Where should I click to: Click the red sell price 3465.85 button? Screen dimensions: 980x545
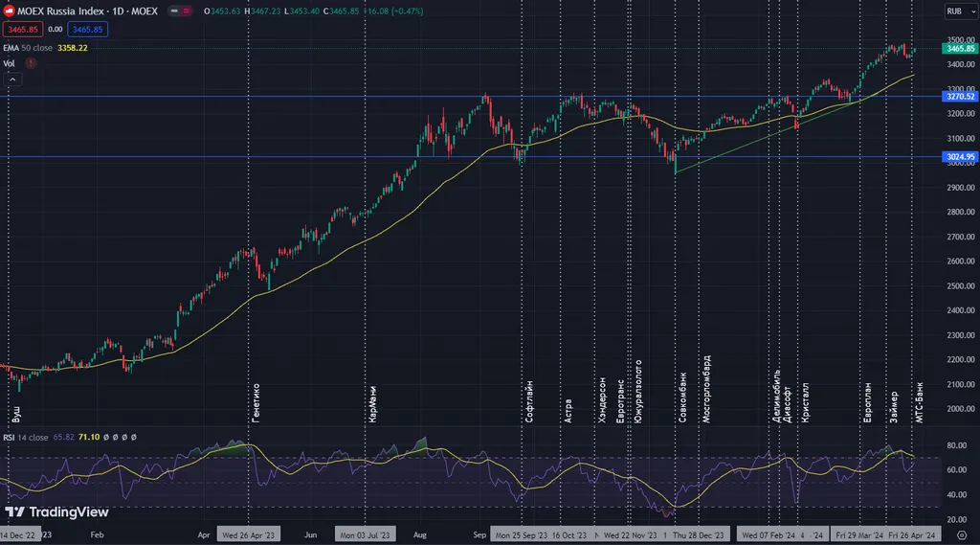(x=23, y=30)
